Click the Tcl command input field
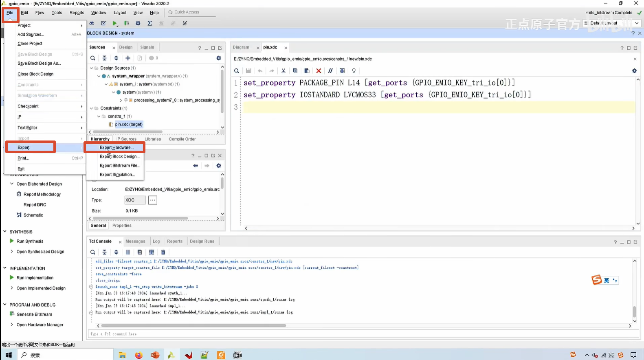 (363, 334)
